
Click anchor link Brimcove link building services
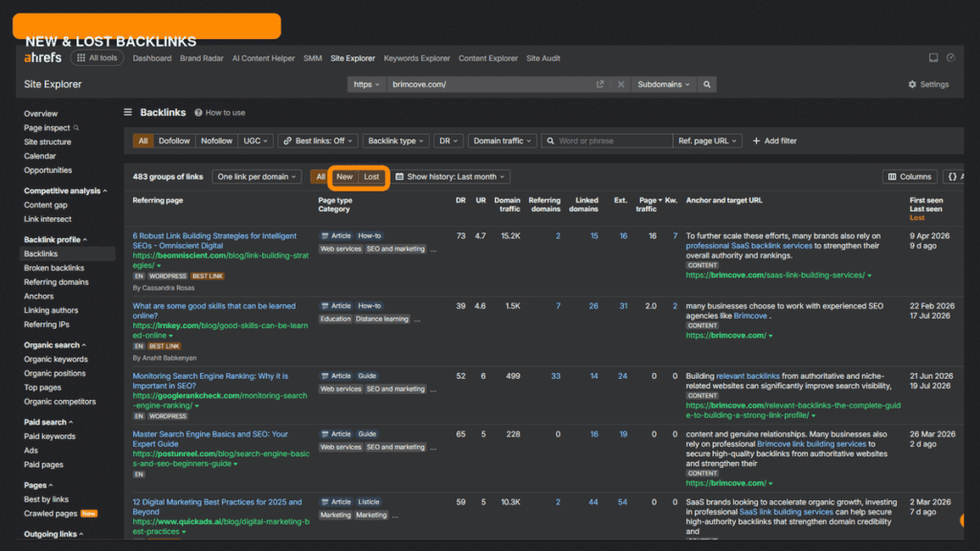(812, 444)
